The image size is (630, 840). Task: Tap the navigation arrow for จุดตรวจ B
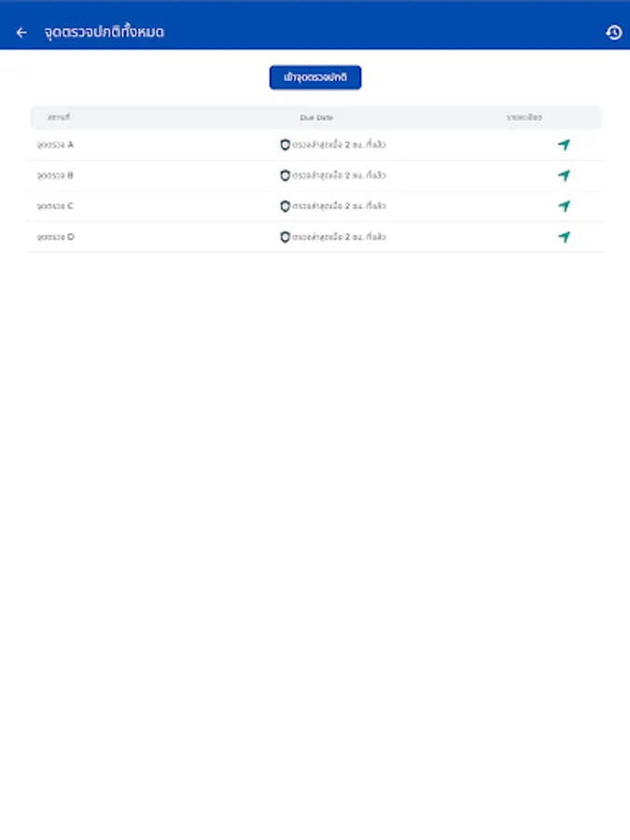(x=565, y=175)
